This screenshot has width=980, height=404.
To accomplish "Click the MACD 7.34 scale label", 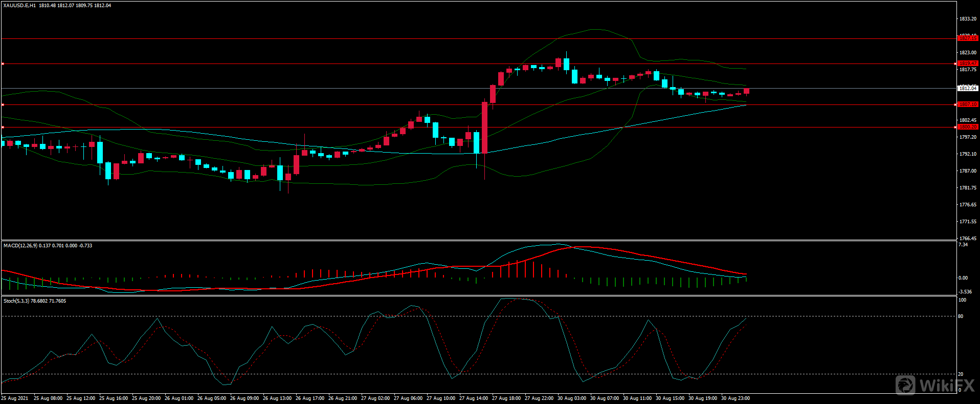I will point(963,245).
